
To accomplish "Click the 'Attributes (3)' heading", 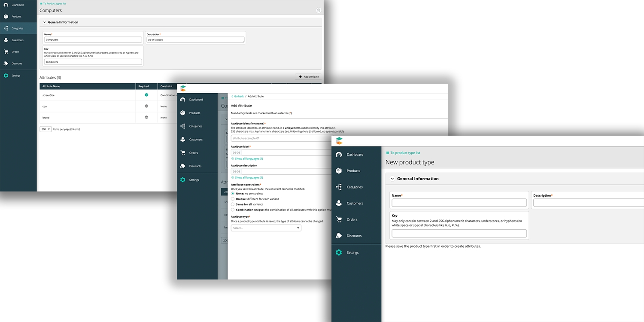I will point(50,78).
